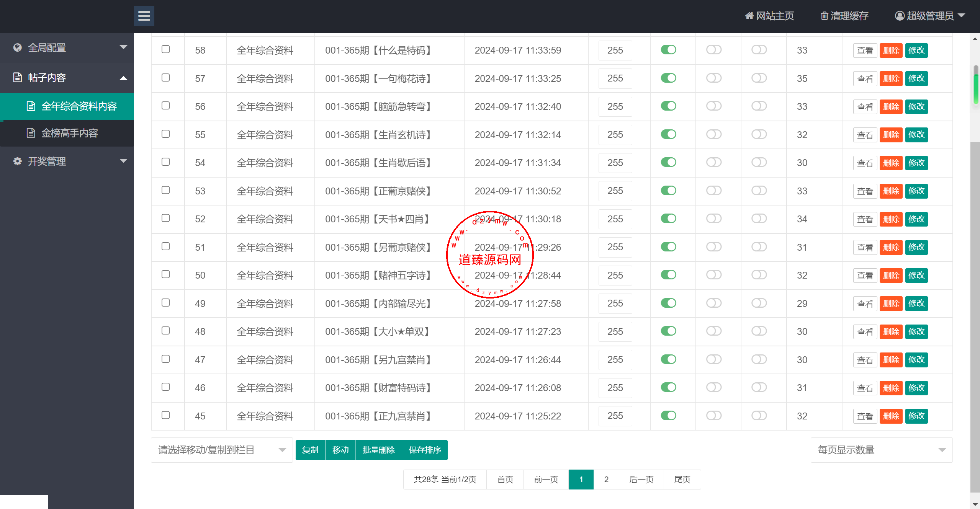The image size is (980, 509).
Task: Click the 前一页 pagination button
Action: pos(546,480)
